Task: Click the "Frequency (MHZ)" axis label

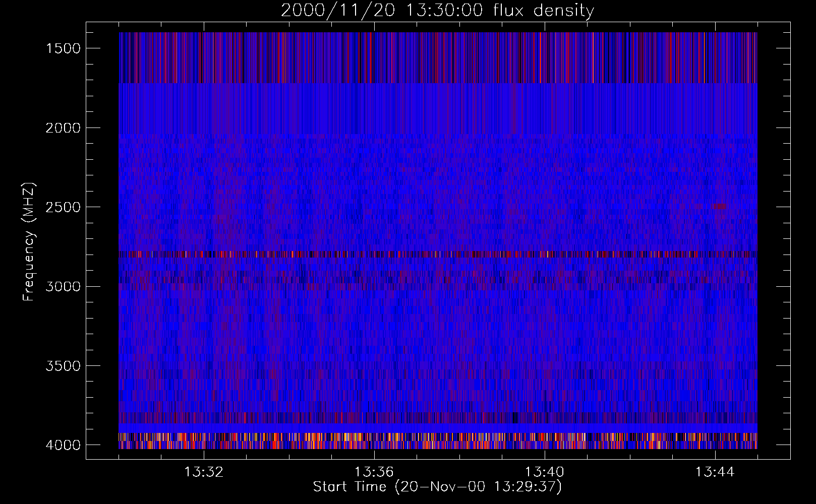Action: tap(28, 242)
